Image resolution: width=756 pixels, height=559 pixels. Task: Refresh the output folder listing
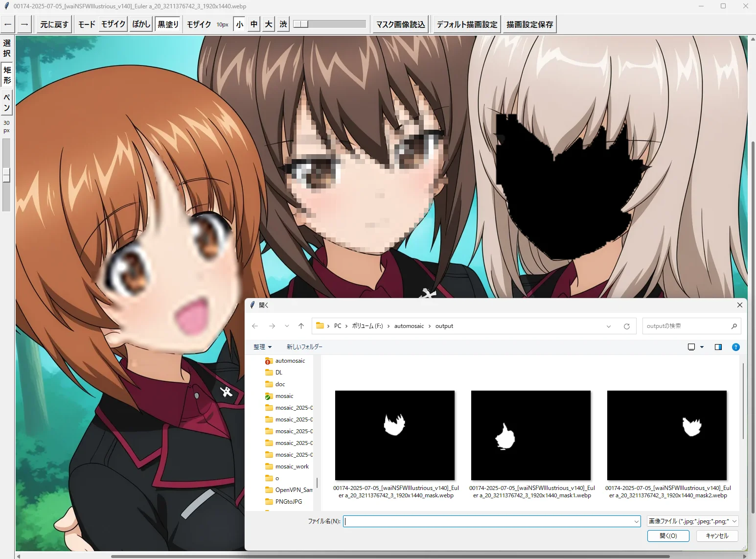tap(626, 326)
